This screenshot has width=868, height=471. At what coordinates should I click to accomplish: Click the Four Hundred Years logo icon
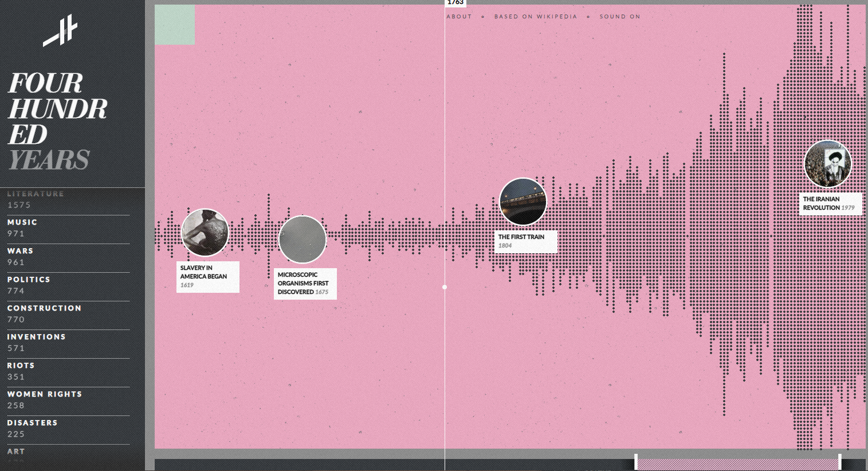(x=60, y=30)
